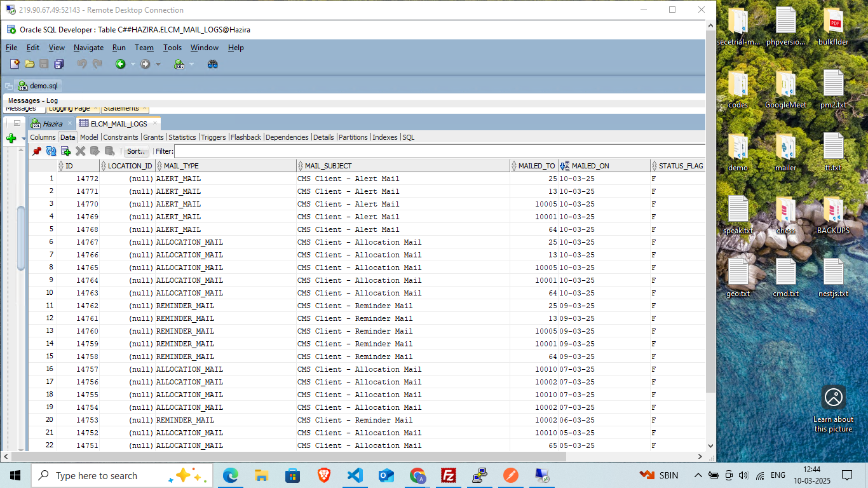This screenshot has height=488, width=868.
Task: Expand the SQL Worksheet dropdown arrow
Action: coord(192,64)
